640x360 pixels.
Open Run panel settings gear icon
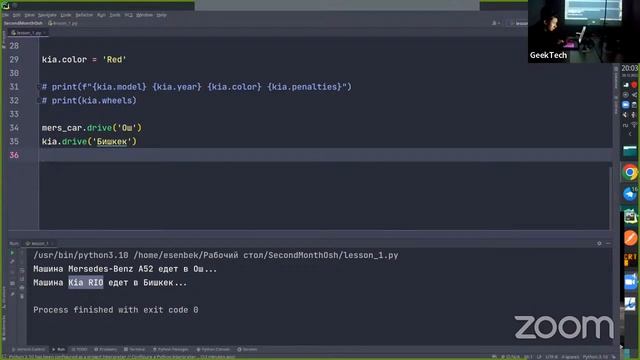599,243
